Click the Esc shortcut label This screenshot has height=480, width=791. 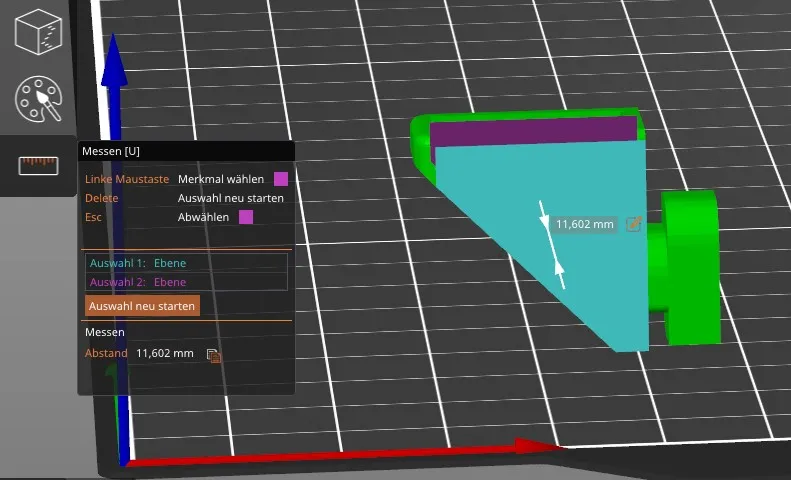pyautogui.click(x=93, y=217)
